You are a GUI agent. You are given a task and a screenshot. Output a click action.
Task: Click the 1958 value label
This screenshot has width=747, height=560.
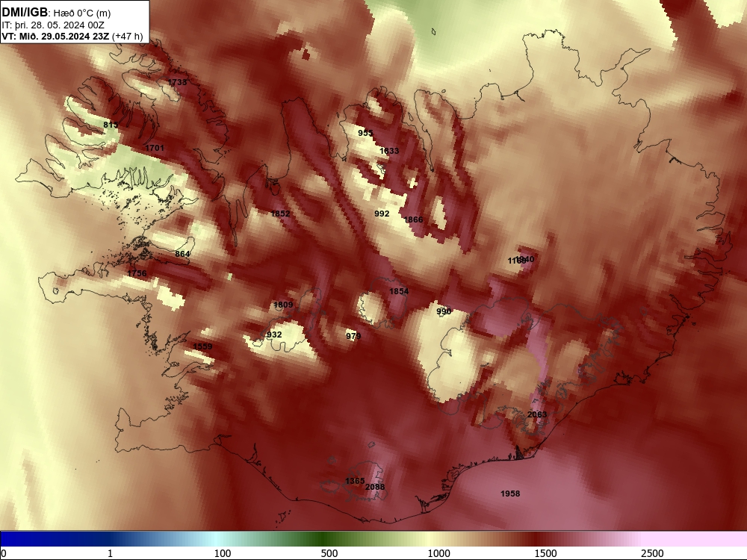pyautogui.click(x=510, y=494)
